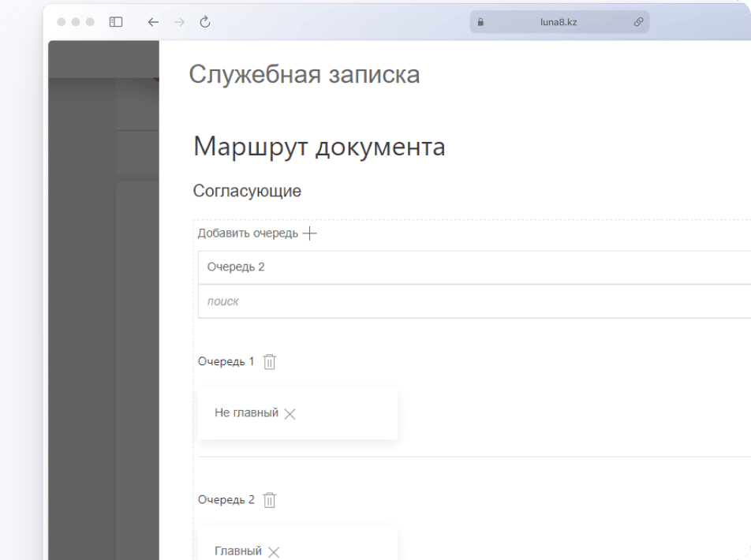Click the padlock icon in address bar
751x560 pixels.
[480, 23]
